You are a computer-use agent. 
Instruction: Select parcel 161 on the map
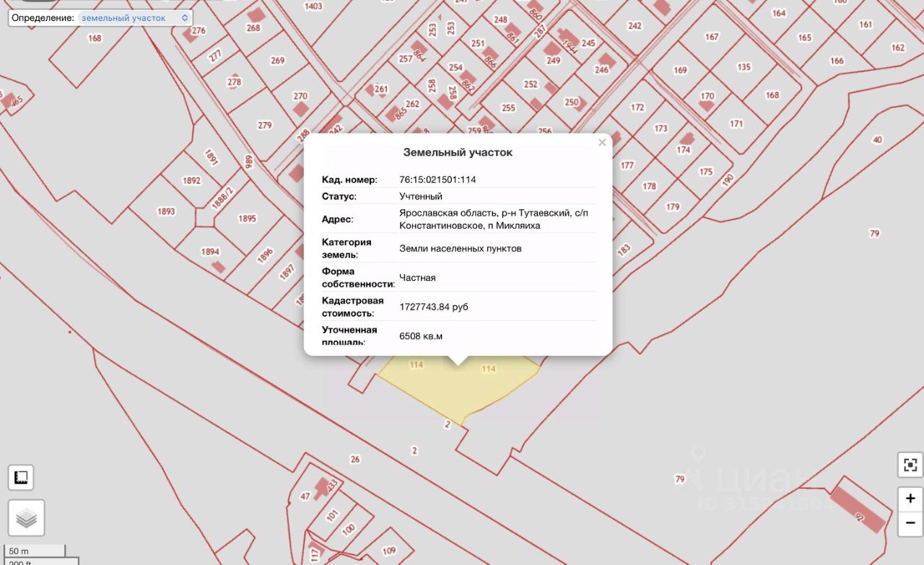coord(865,25)
